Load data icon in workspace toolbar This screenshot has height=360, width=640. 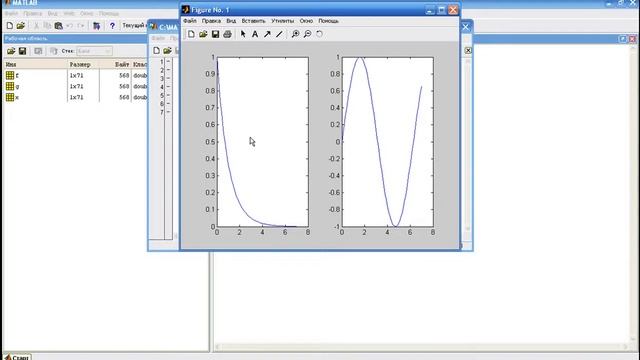point(11,51)
